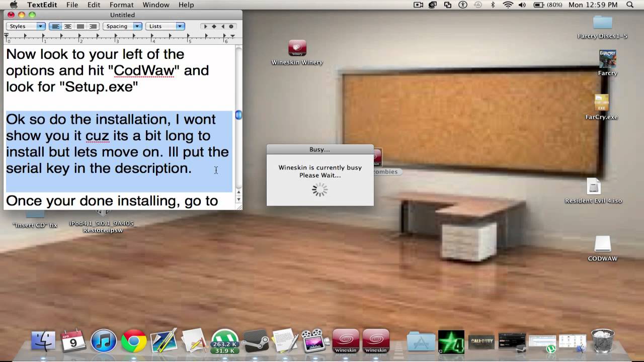Viewport: 644px width, 362px height.
Task: Launch Steam from the Dock
Action: point(255,341)
